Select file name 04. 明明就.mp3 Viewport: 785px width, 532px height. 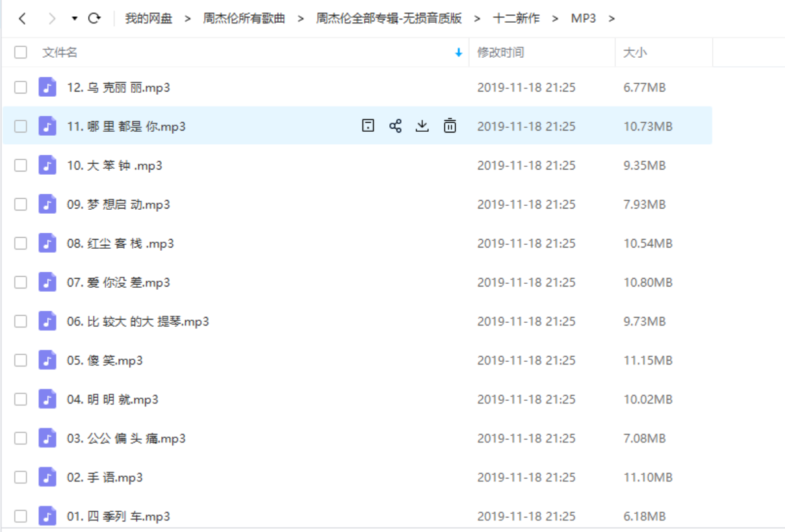(112, 399)
